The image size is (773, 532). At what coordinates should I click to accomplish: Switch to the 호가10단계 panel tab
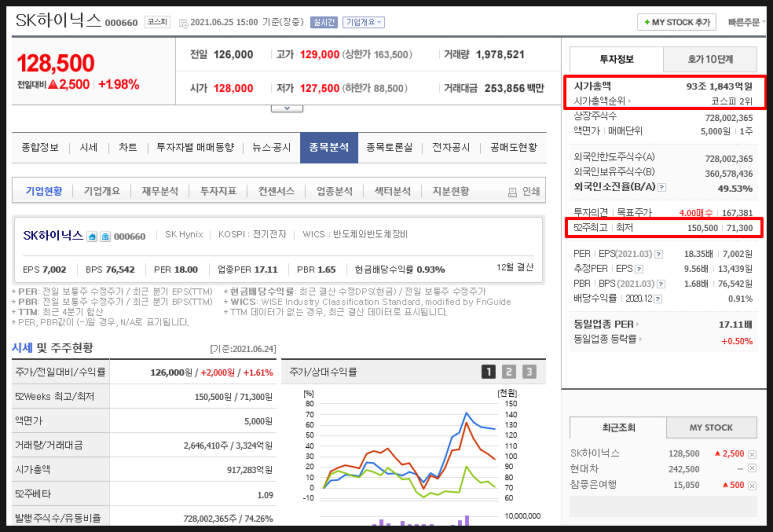coord(710,60)
